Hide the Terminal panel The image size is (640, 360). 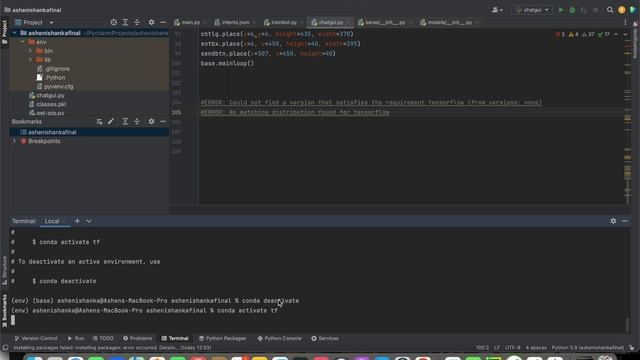[x=625, y=221]
